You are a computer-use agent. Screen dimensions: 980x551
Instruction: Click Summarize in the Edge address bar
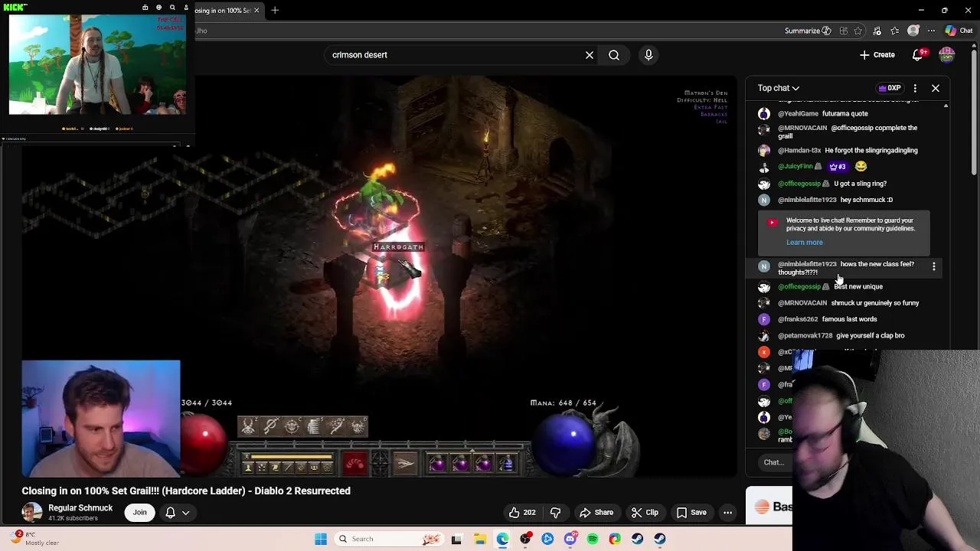click(808, 31)
